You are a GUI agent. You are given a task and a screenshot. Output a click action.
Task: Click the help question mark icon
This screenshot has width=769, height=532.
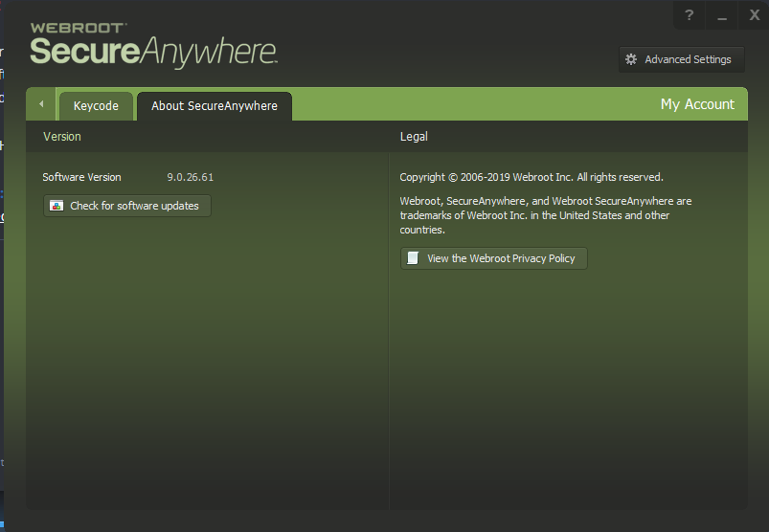pos(690,15)
